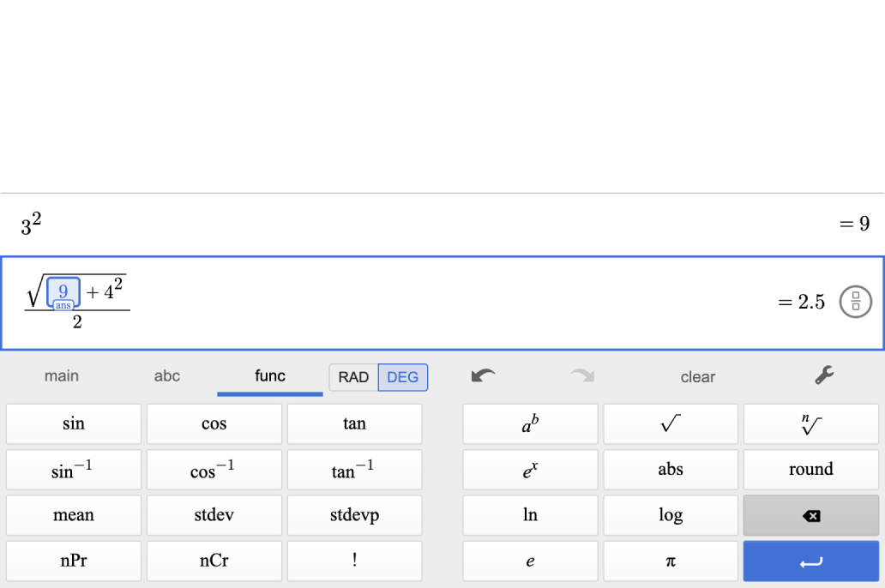Click the fraction toggle beside the 2.5 result
Screen dimensions: 885x588
pos(855,302)
